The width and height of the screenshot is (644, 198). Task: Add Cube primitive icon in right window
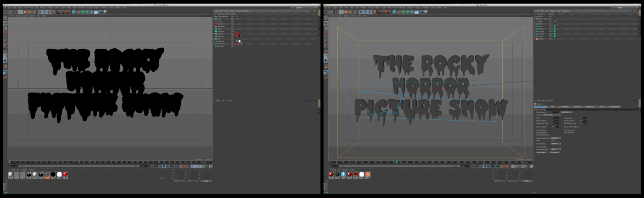[394, 12]
